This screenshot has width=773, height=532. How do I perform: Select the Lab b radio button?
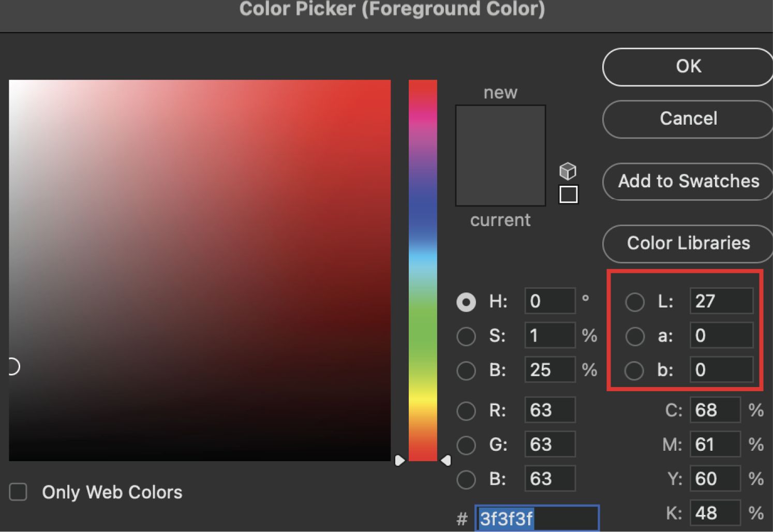click(x=634, y=370)
